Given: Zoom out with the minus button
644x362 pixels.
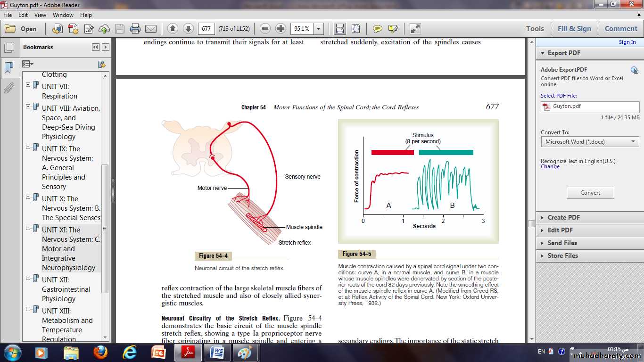Looking at the screenshot, I should point(265,29).
